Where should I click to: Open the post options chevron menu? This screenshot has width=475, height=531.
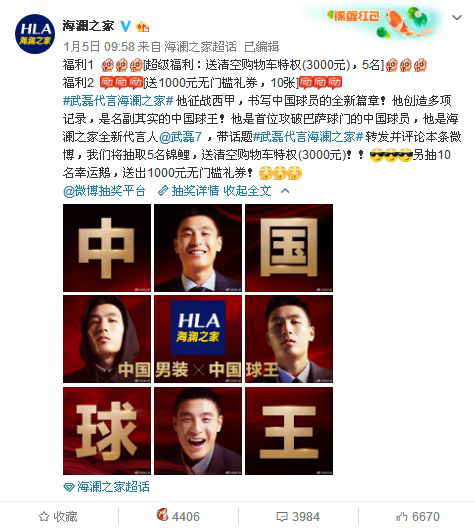tap(457, 17)
